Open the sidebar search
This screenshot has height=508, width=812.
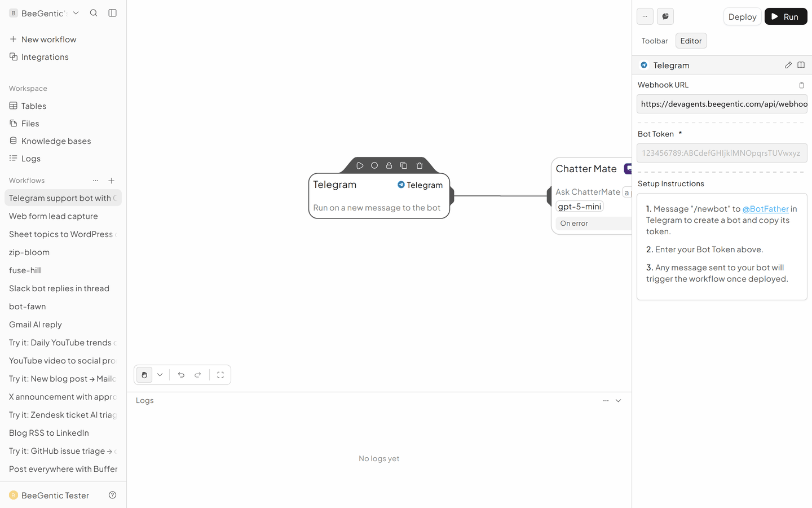pos(94,13)
